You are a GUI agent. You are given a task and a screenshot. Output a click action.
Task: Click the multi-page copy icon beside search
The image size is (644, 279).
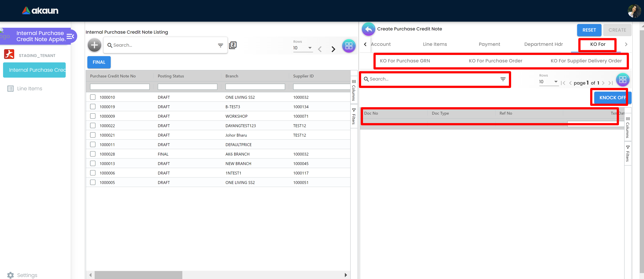click(x=232, y=45)
